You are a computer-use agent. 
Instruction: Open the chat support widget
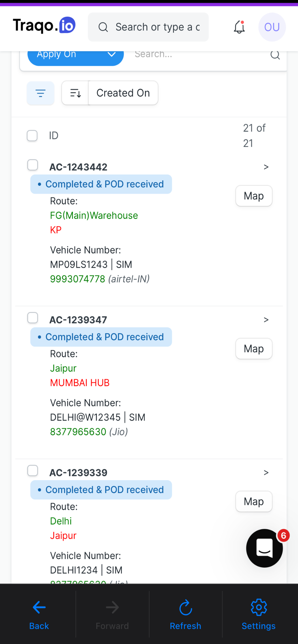point(264,548)
